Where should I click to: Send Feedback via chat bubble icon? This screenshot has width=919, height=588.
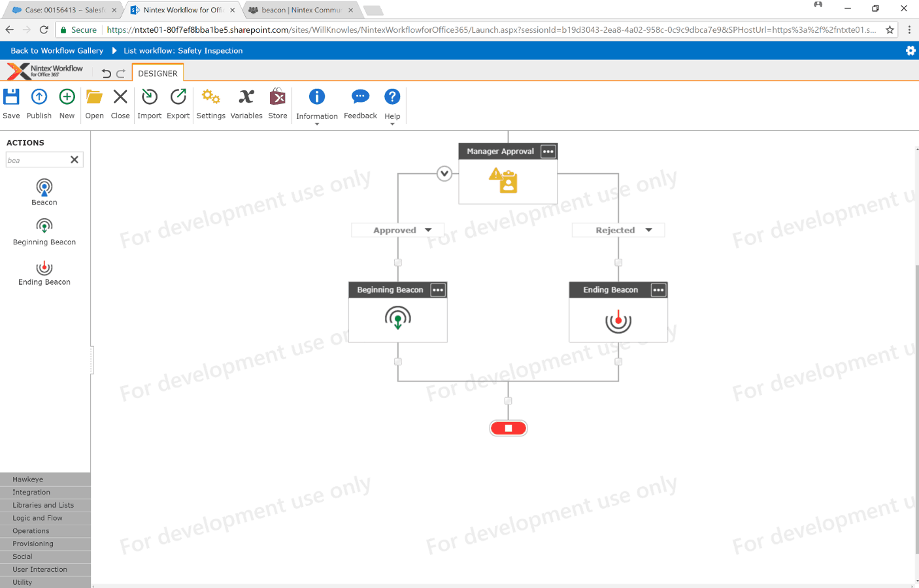tap(360, 104)
